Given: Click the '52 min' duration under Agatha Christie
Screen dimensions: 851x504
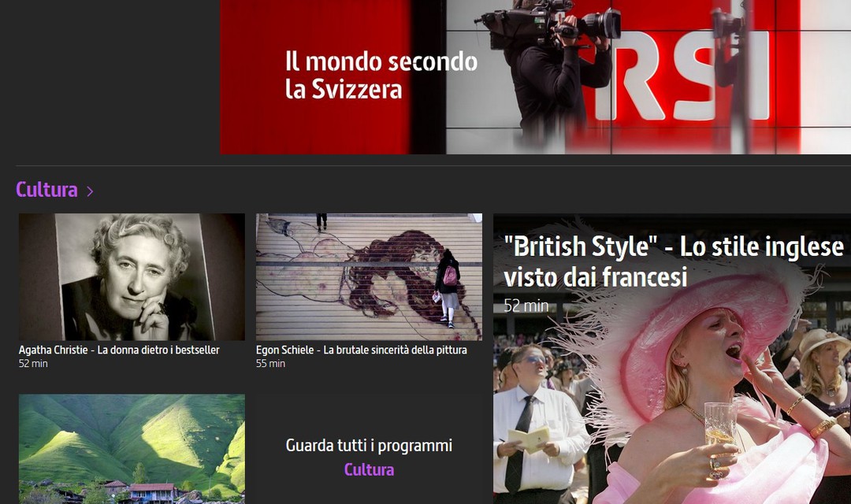Looking at the screenshot, I should [x=33, y=364].
